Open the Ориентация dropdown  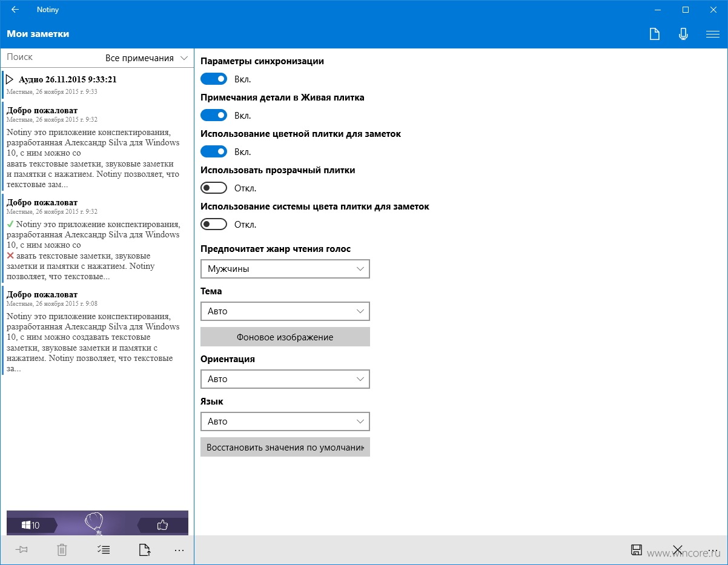coord(285,379)
